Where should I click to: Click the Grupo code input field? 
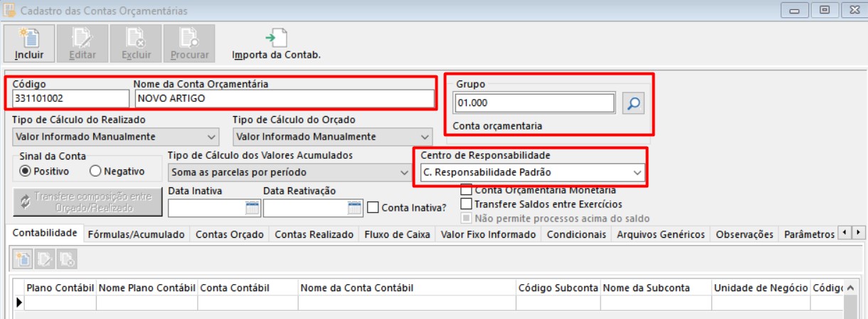coord(534,103)
